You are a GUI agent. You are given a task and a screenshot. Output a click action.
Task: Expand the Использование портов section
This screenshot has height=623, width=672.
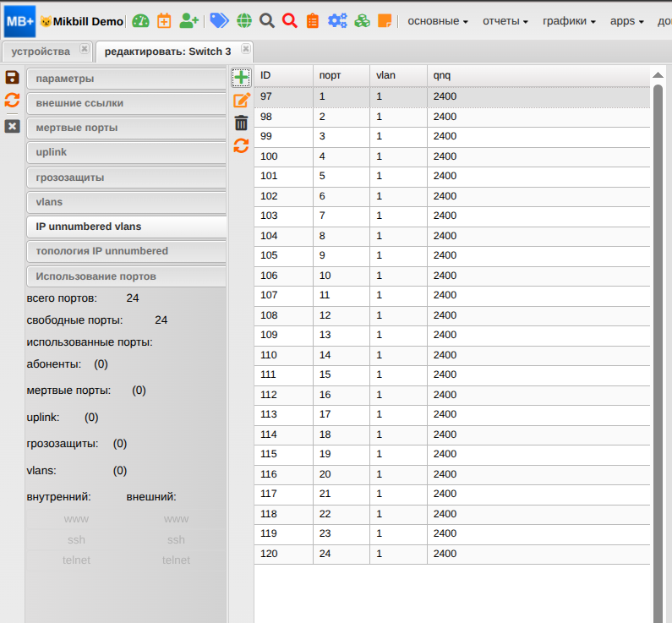(127, 276)
